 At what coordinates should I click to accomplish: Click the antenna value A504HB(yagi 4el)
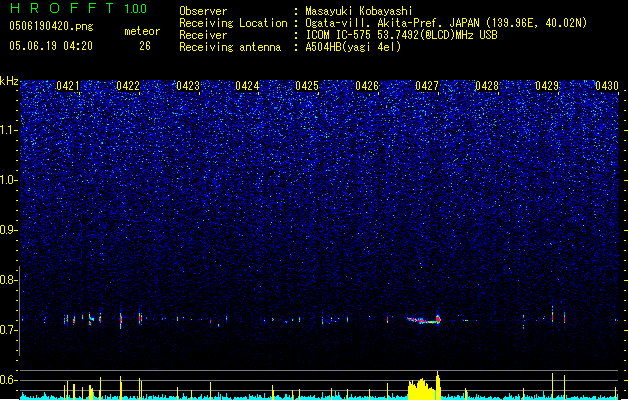pos(353,47)
